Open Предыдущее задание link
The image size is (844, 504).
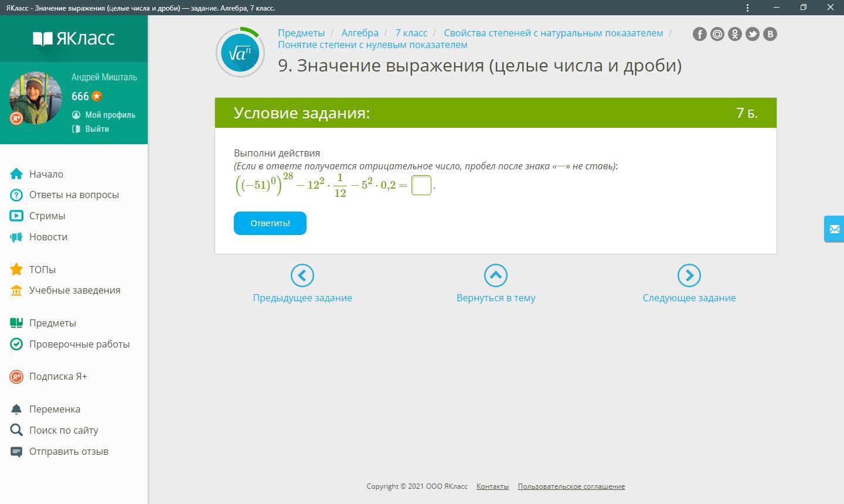[x=302, y=298]
